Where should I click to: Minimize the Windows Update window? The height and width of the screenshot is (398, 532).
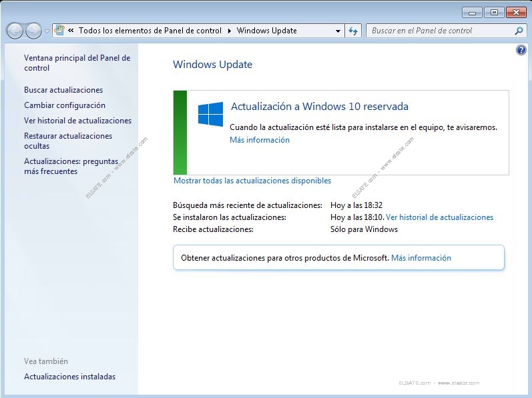[472, 13]
